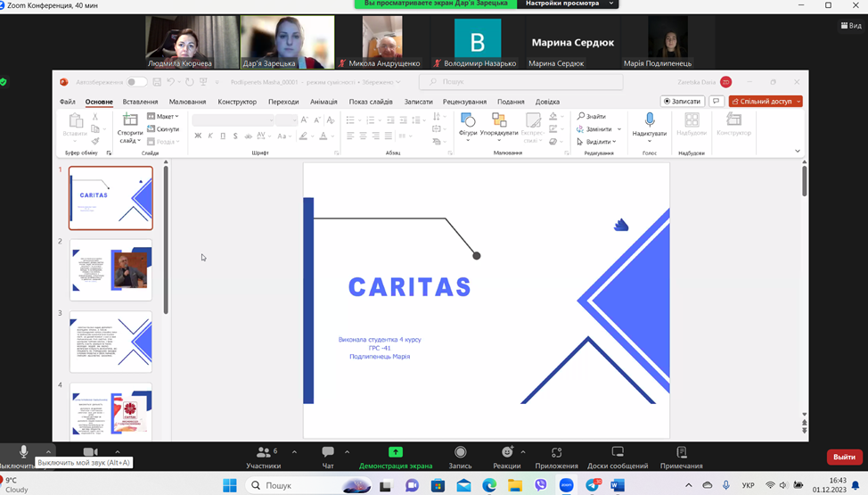
Task: Open the Анімація ribbon tab
Action: [x=323, y=102]
